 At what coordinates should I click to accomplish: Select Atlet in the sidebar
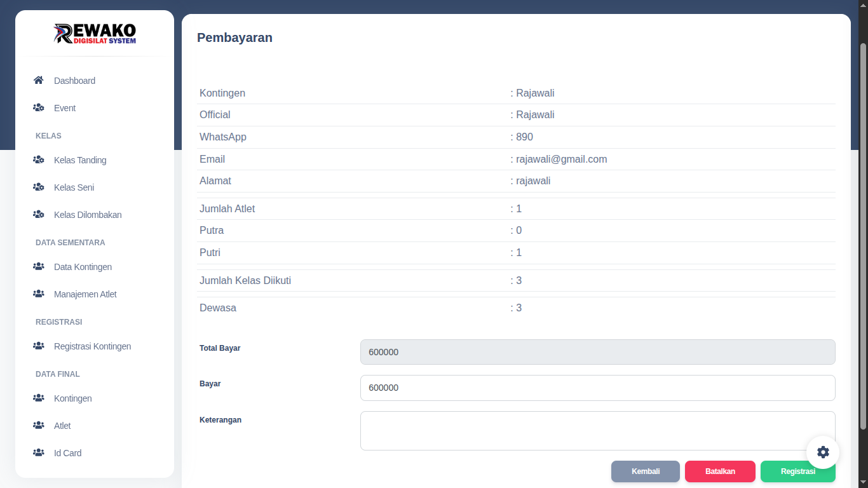62,426
